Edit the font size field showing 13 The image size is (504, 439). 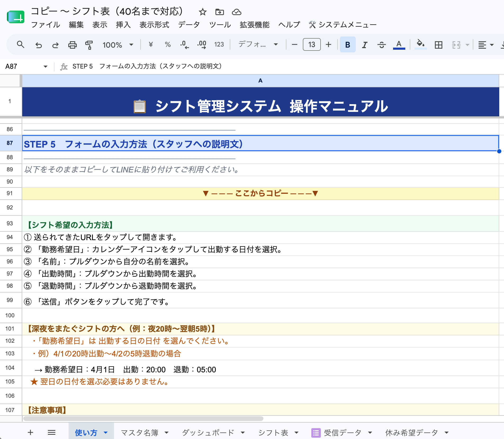[x=312, y=44]
